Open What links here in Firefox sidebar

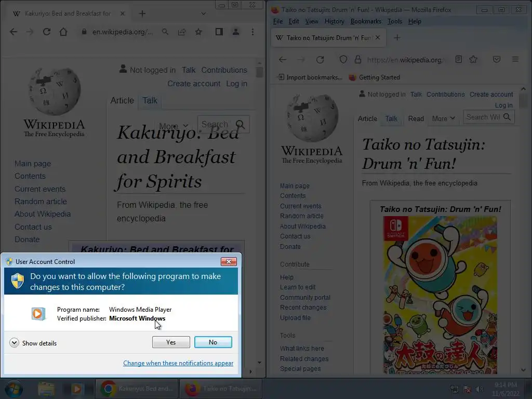click(x=302, y=349)
